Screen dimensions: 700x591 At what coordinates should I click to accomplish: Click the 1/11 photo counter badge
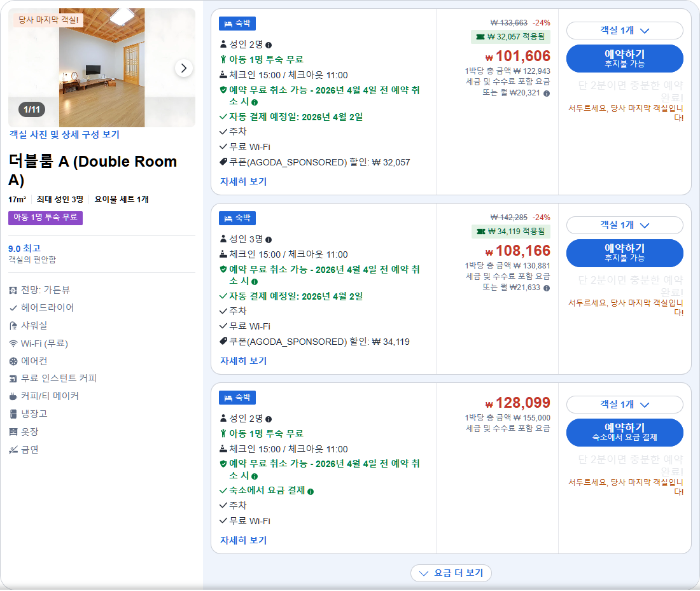point(32,109)
